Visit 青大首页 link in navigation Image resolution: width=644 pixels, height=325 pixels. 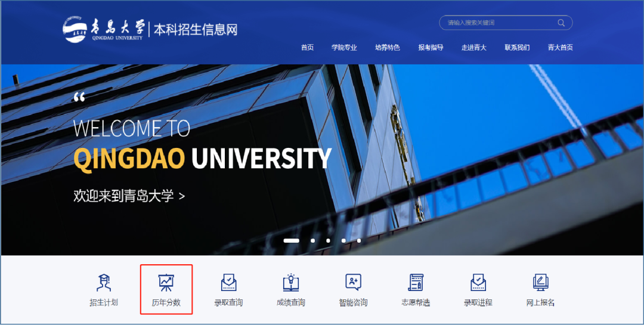coord(560,48)
